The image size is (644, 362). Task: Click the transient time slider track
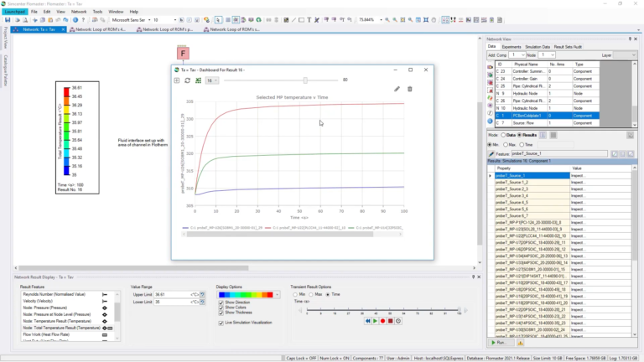coord(382,310)
